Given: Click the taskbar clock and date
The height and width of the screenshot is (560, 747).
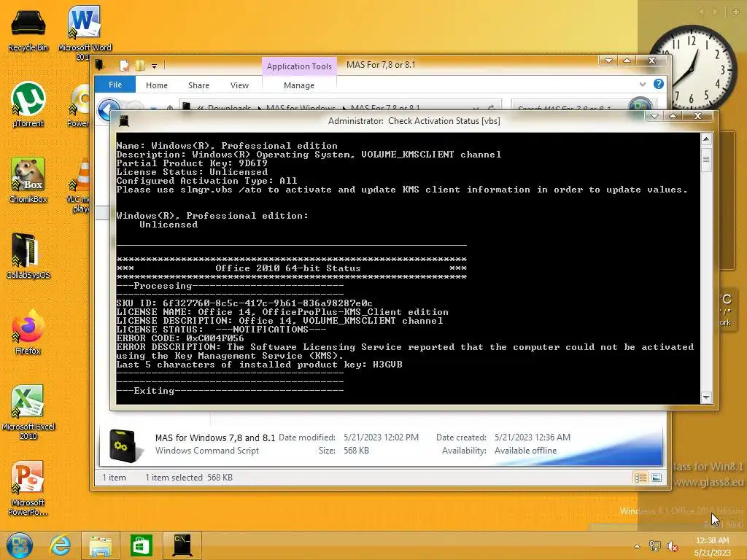Looking at the screenshot, I should click(712, 546).
